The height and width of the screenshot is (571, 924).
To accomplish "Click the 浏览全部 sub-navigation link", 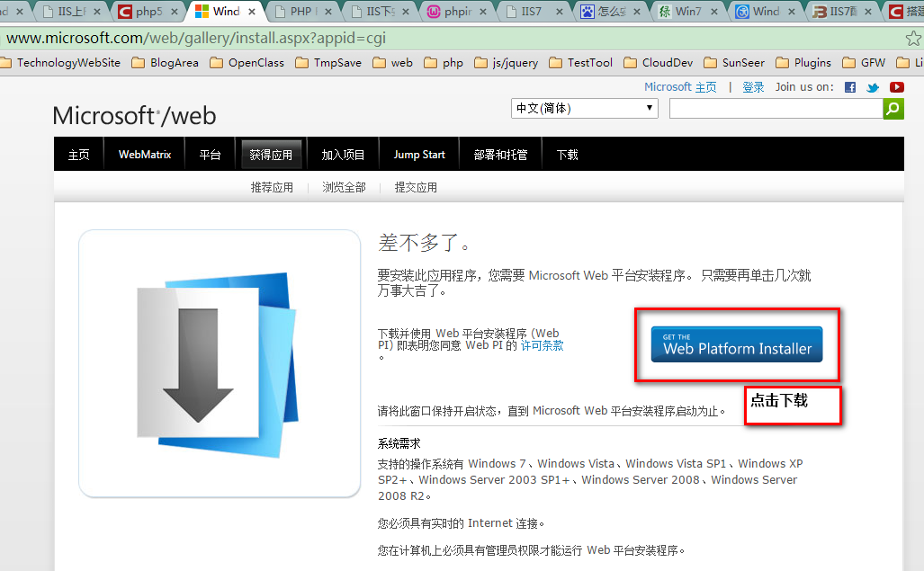I will tap(344, 188).
